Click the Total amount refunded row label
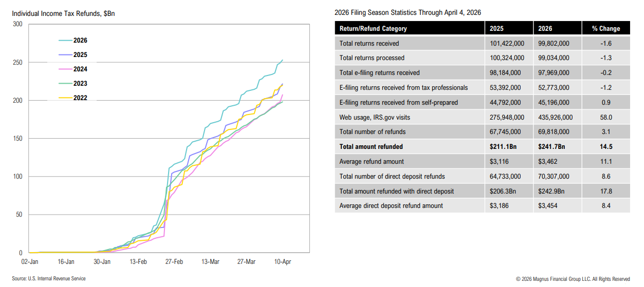644x287 pixels. click(x=371, y=147)
